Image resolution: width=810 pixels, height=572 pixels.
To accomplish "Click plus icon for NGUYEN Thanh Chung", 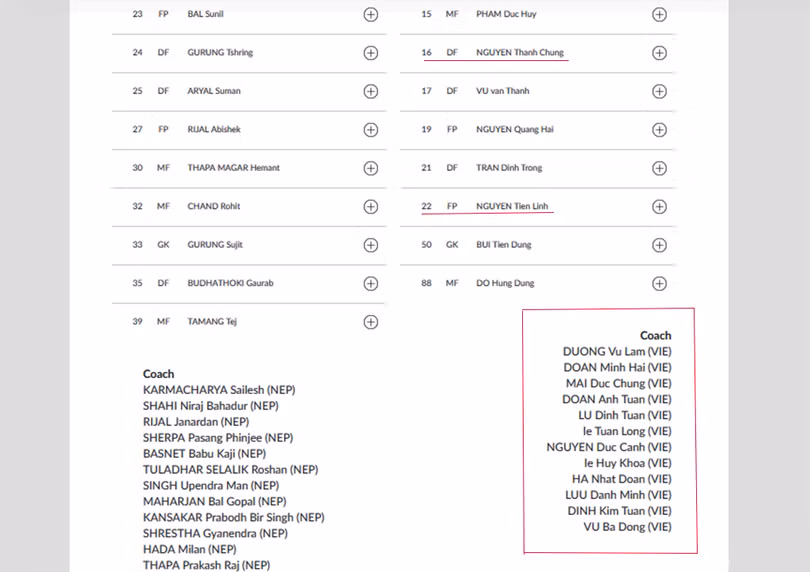I will pos(659,53).
